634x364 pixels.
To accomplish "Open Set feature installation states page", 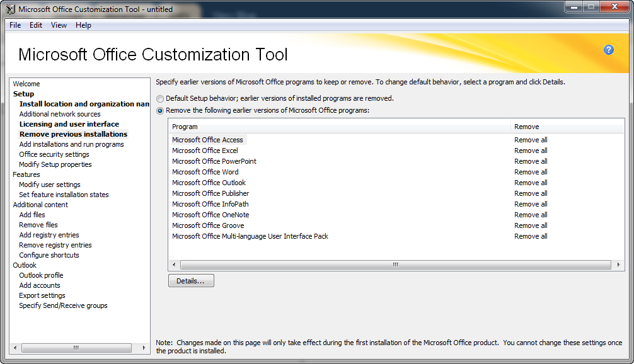I will (64, 195).
